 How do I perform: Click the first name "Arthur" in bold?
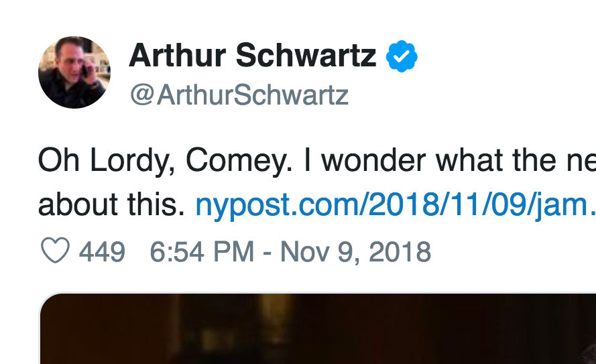pos(178,56)
